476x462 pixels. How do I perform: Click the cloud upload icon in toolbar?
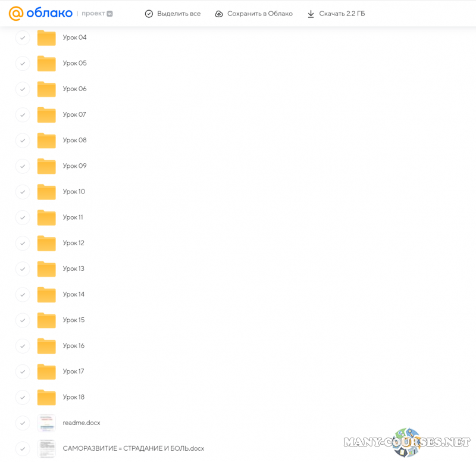[x=219, y=14]
